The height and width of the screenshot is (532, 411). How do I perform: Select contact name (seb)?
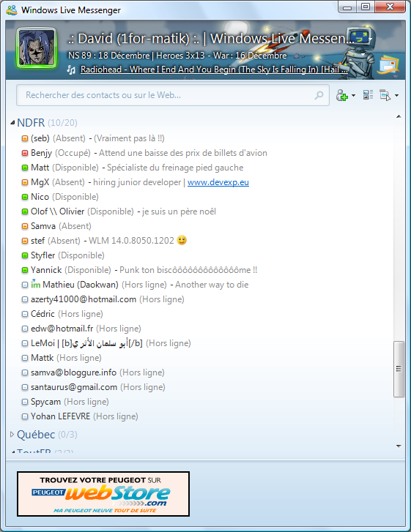coord(40,138)
